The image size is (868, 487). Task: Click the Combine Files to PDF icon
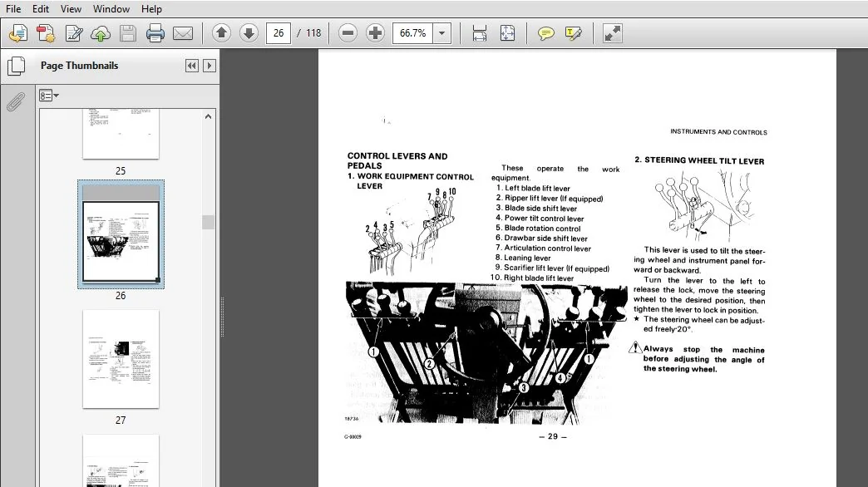tap(46, 33)
